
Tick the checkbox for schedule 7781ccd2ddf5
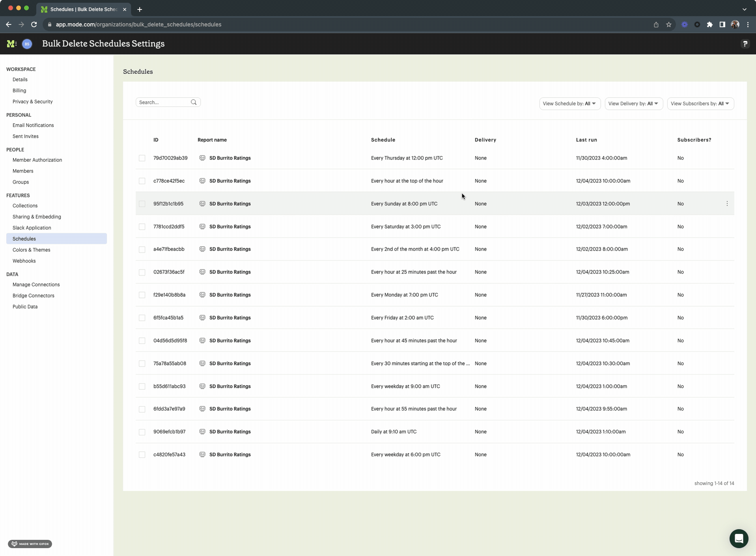[x=142, y=227]
